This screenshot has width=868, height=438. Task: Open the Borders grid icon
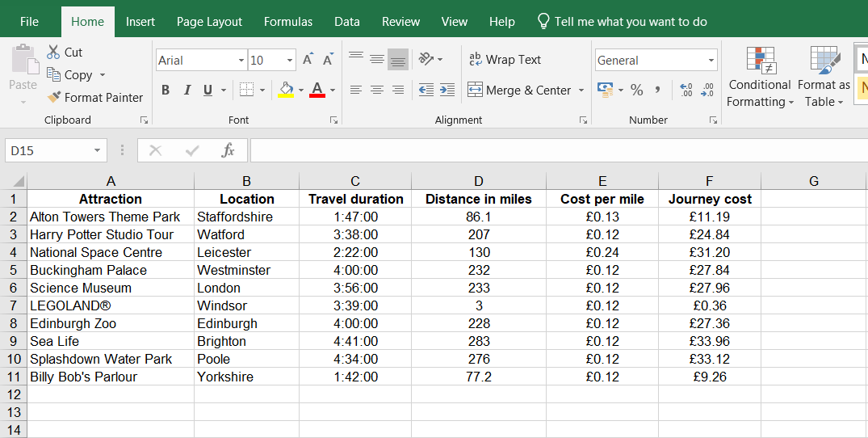[x=246, y=89]
